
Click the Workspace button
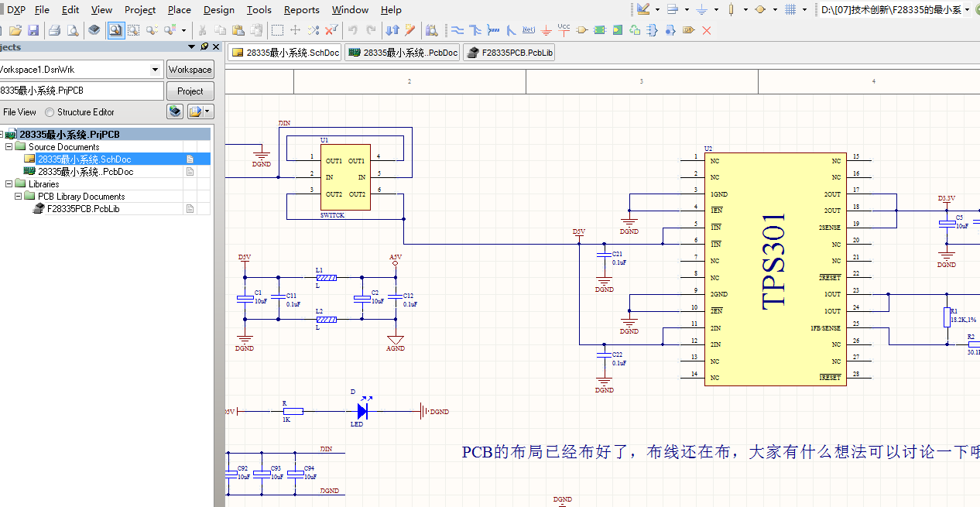tap(190, 70)
